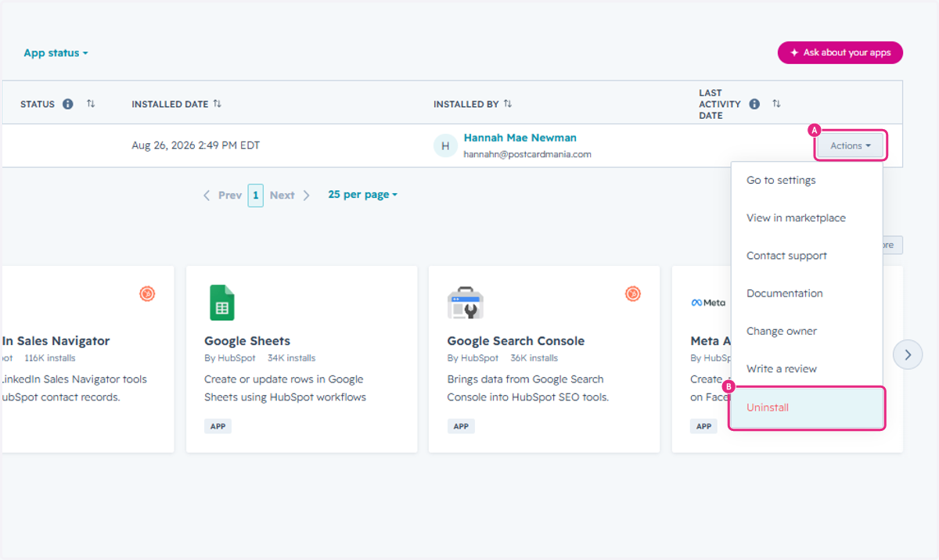Sort by Installed Date column arrows

tap(218, 104)
